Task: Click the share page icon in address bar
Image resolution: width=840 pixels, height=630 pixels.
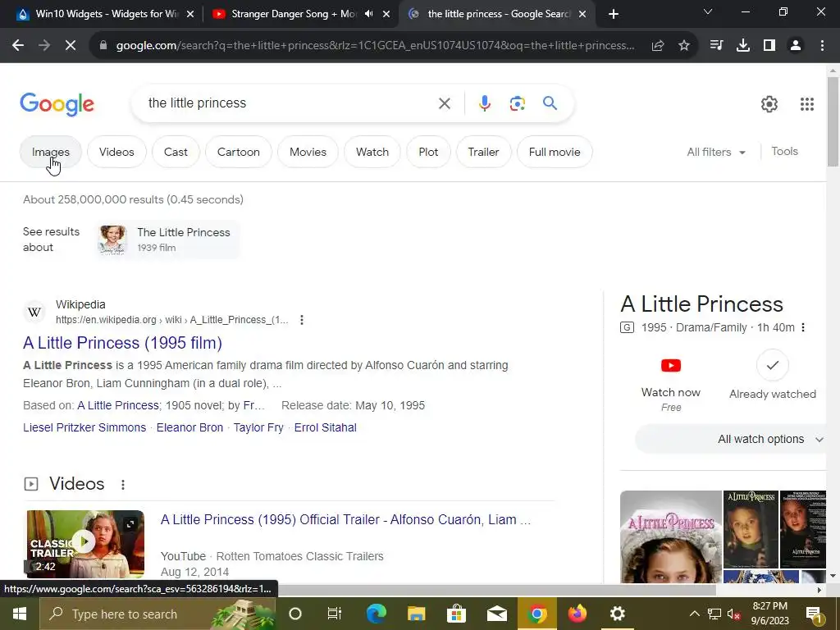Action: [658, 46]
